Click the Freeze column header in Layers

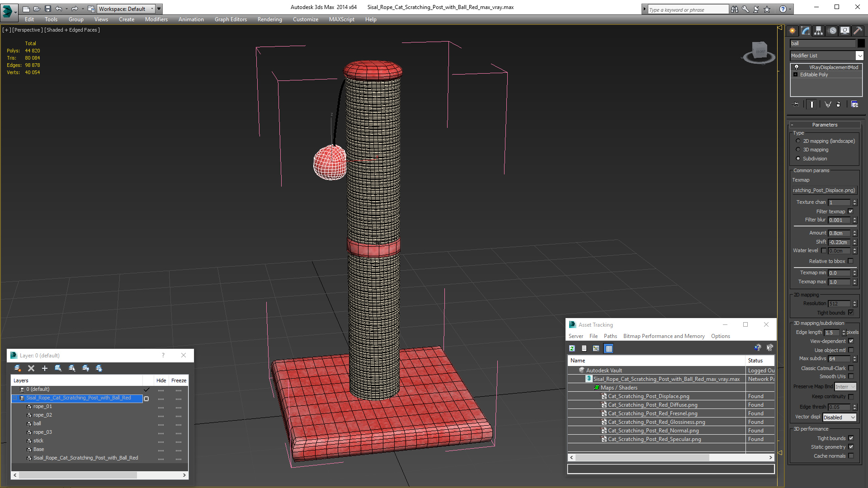click(179, 380)
